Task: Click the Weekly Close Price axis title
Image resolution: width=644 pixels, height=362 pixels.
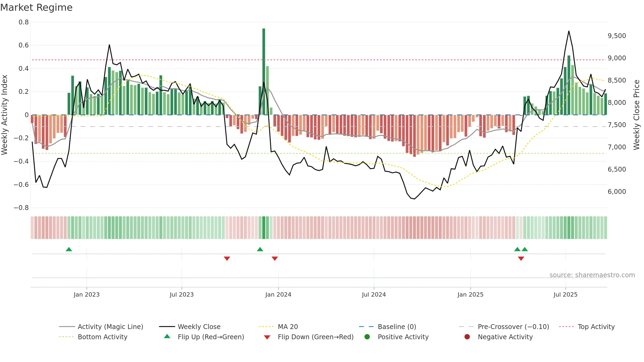Action: (x=636, y=115)
